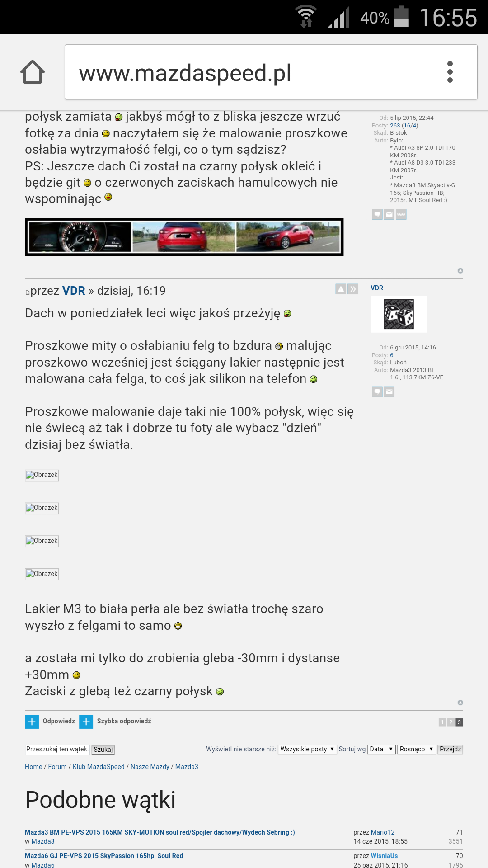Send private message to VDR via bubble icon

point(377,392)
